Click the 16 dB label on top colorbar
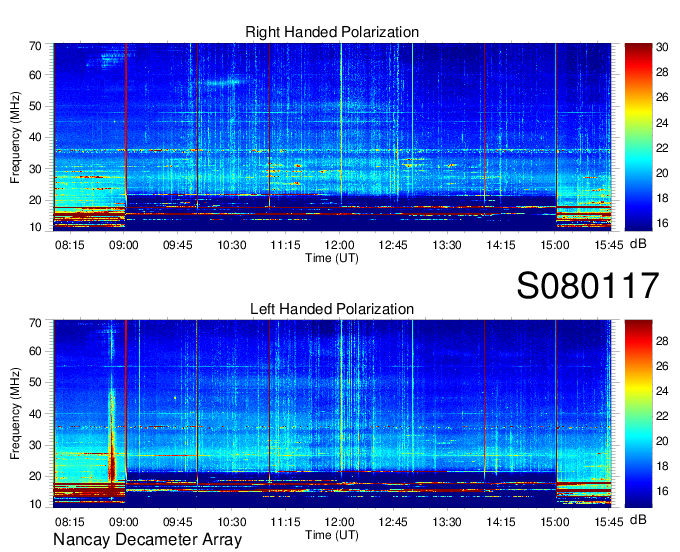Viewport: 680px width, 552px height. pos(662,223)
